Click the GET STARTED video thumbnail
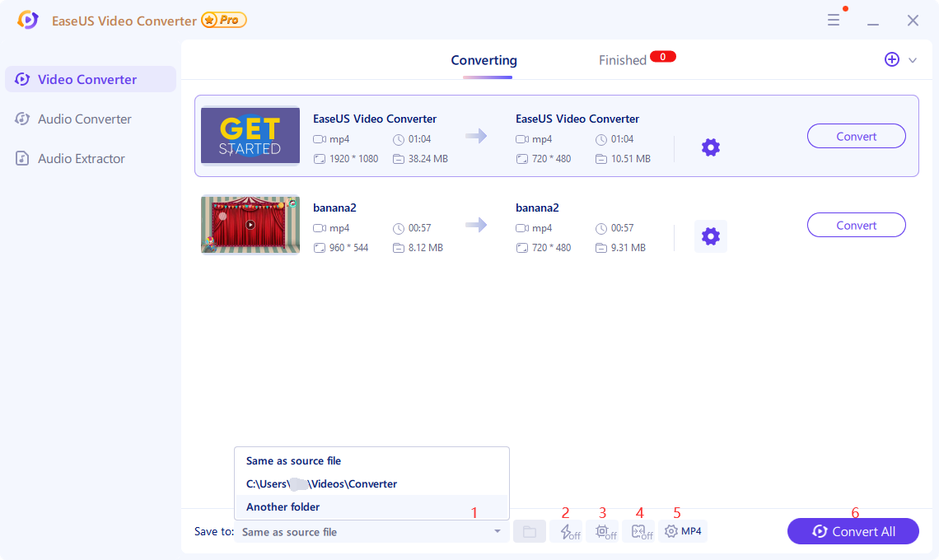939x560 pixels. [x=250, y=135]
